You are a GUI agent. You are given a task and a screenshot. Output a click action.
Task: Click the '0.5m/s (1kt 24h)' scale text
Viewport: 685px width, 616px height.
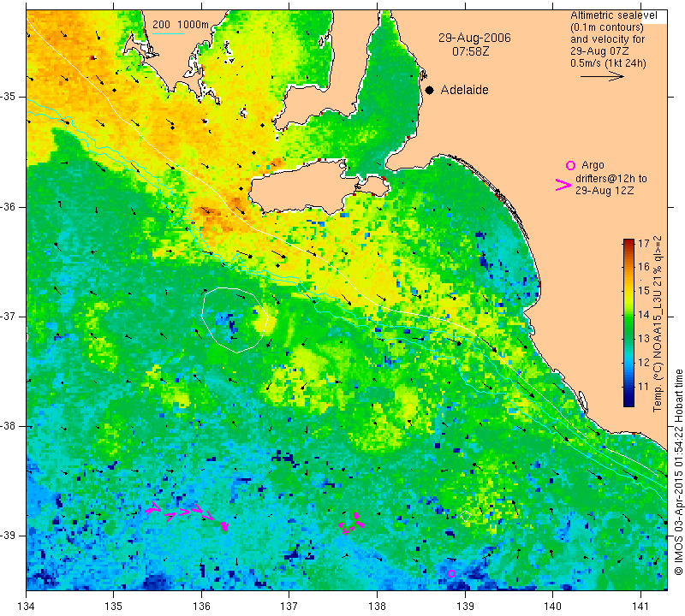click(x=608, y=63)
